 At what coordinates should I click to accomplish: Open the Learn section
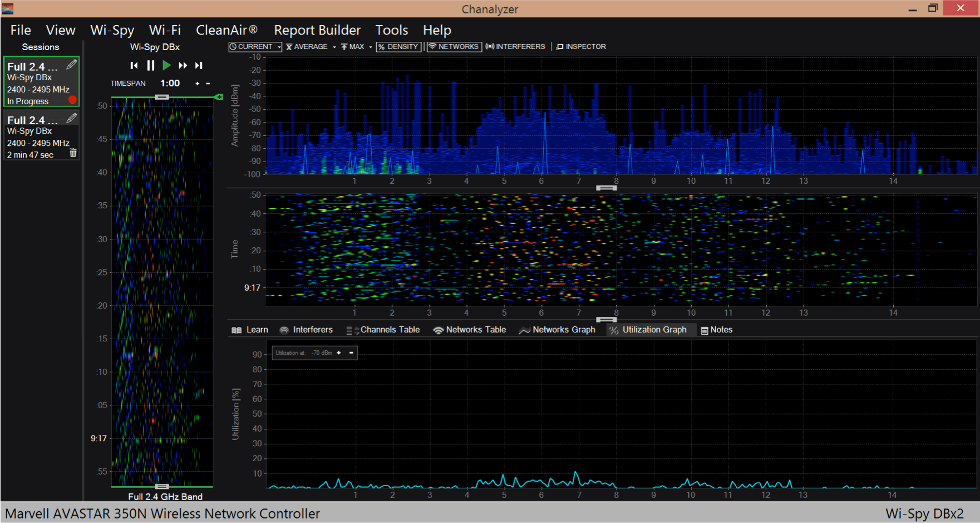click(250, 330)
